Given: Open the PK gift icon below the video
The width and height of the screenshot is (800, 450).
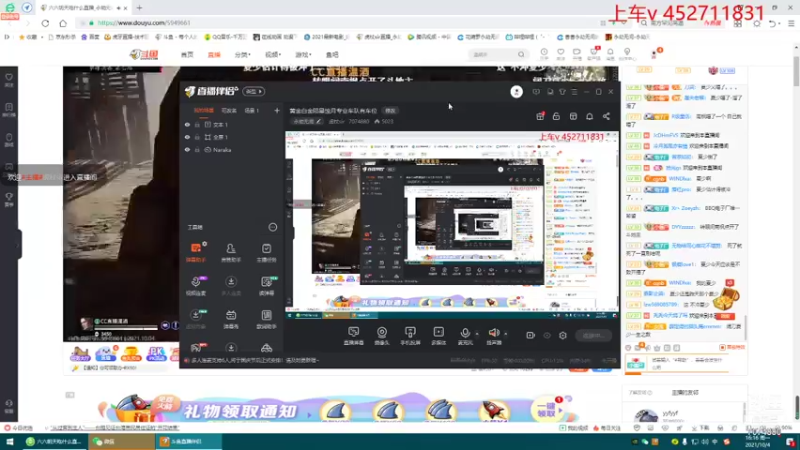Looking at the screenshot, I should tap(156, 353).
